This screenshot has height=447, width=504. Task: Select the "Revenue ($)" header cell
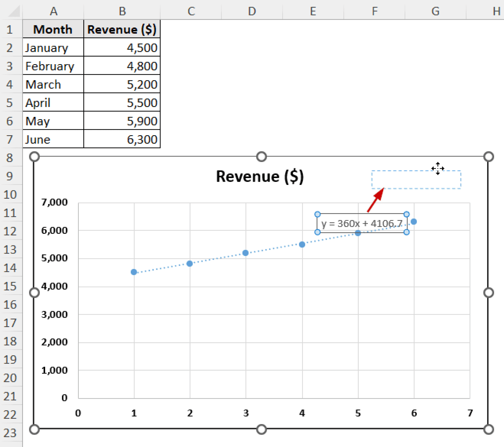pos(122,29)
